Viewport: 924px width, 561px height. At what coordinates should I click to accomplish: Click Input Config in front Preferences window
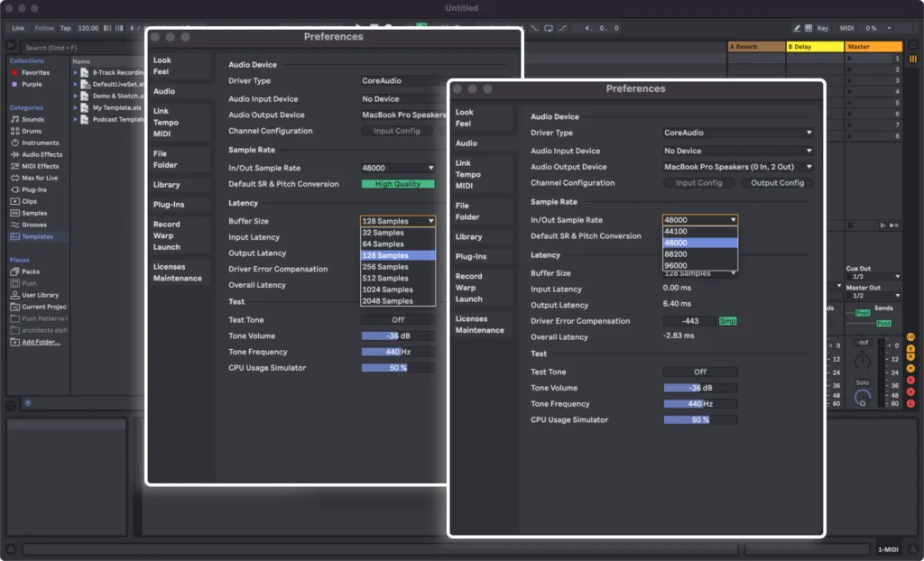click(x=698, y=183)
